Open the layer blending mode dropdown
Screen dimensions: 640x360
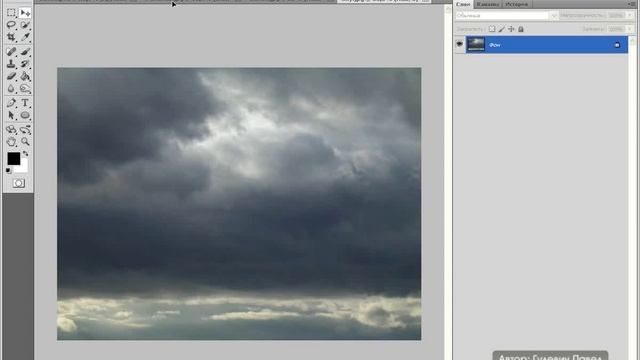507,16
